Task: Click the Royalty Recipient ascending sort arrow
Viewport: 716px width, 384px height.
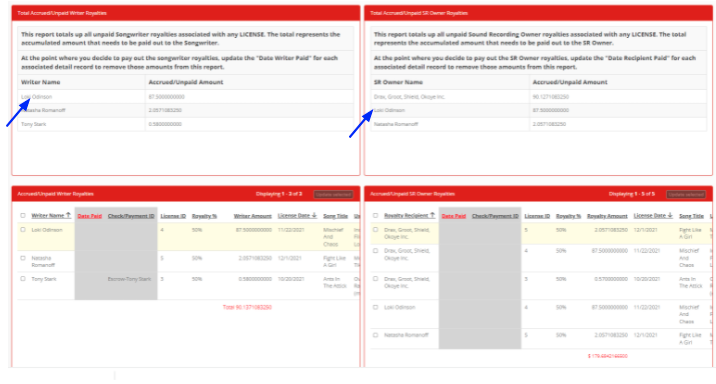Action: coord(432,215)
